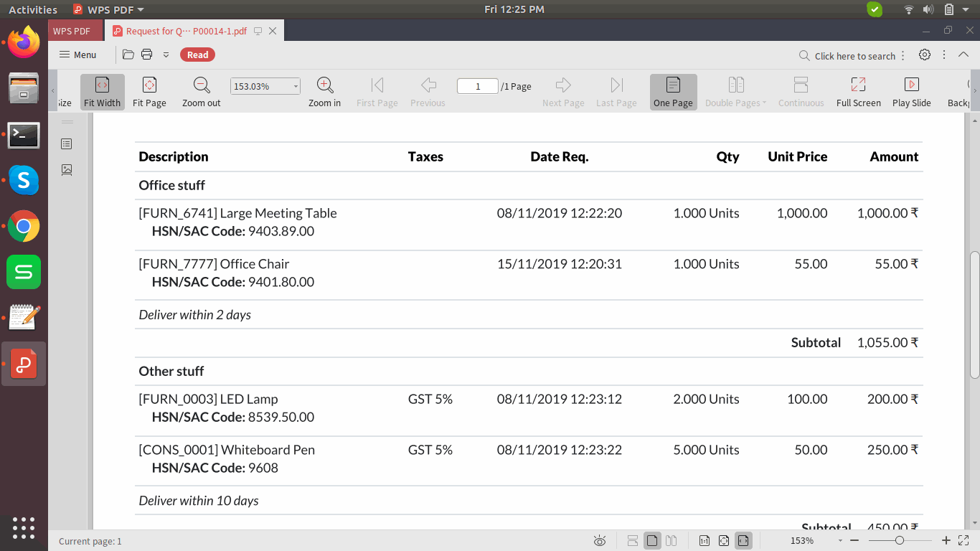Viewport: 980px width, 551px height.
Task: Click the page number input field
Action: (477, 86)
